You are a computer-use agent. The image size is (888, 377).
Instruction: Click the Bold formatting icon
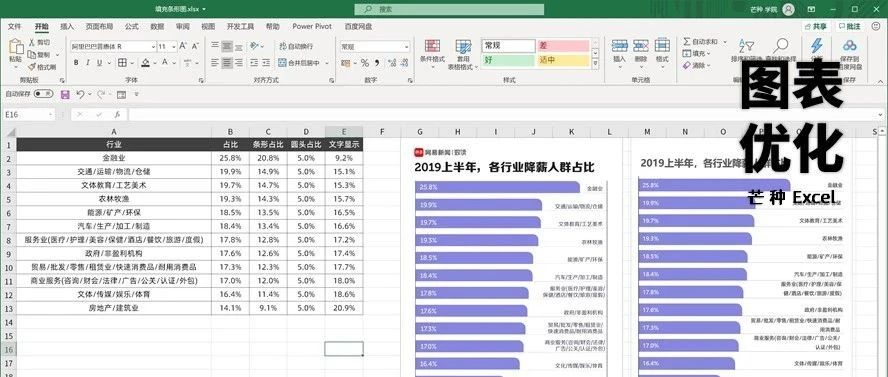click(x=76, y=63)
